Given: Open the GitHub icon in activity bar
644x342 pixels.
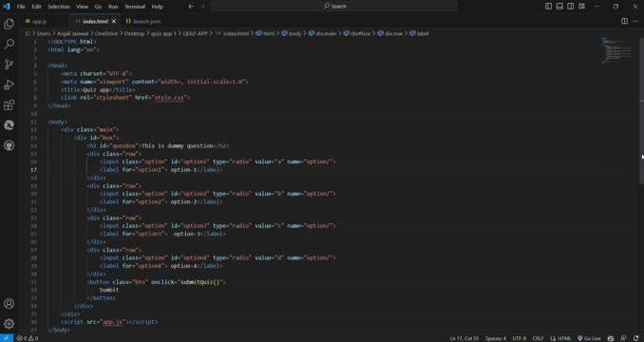Looking at the screenshot, I should (x=9, y=145).
